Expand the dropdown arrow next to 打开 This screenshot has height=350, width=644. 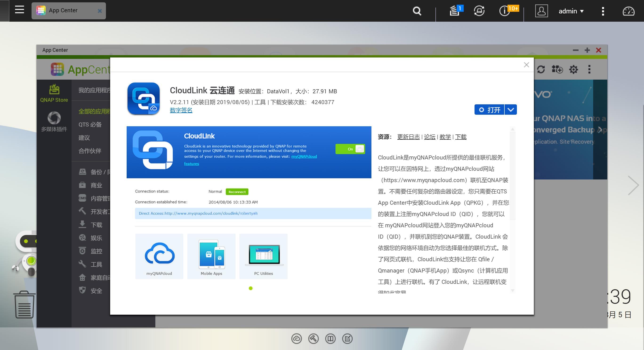click(511, 110)
